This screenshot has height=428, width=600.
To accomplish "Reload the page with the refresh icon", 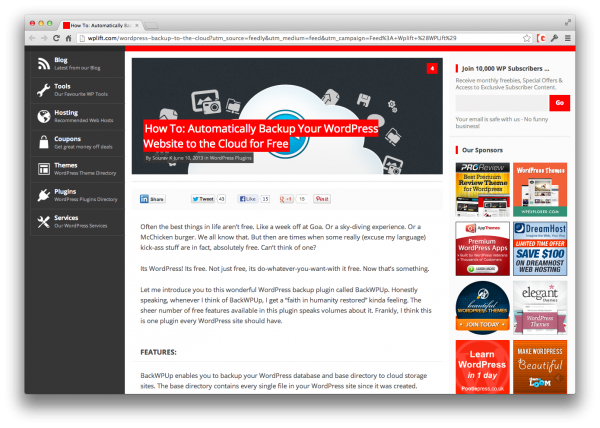I will tap(56, 38).
